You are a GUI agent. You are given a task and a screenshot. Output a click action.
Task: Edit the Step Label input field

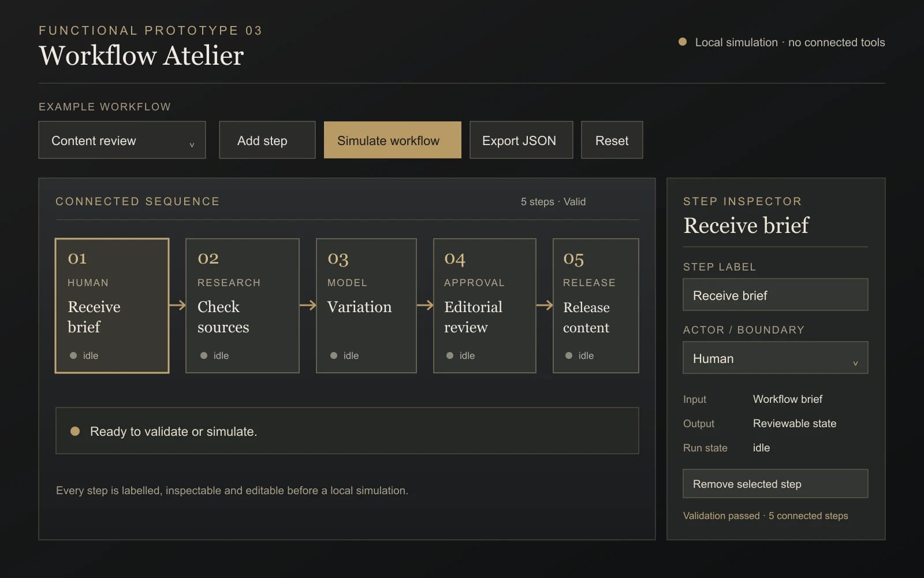click(776, 295)
